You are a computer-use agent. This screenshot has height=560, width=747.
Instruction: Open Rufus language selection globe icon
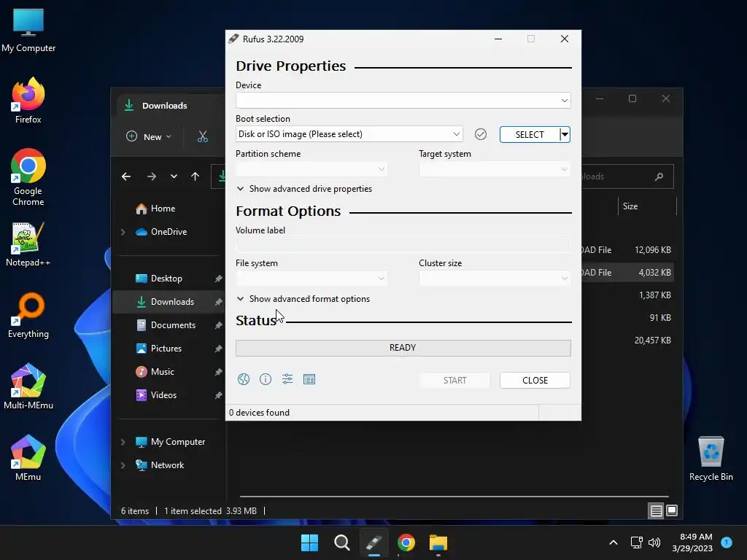tap(244, 379)
